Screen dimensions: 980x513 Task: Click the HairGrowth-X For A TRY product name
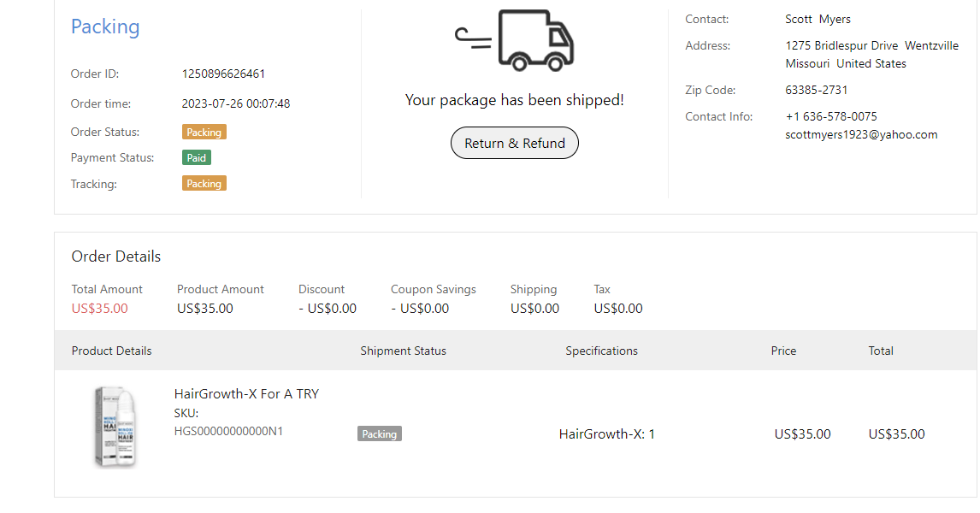point(246,394)
